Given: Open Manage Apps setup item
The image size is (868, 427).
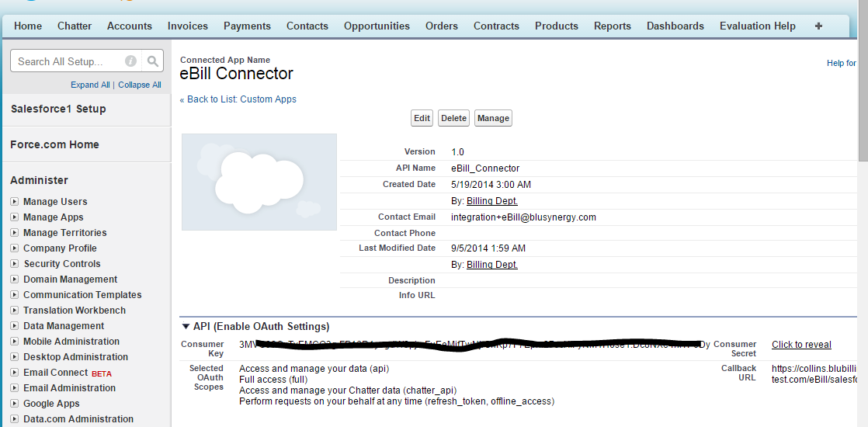Looking at the screenshot, I should pyautogui.click(x=53, y=217).
